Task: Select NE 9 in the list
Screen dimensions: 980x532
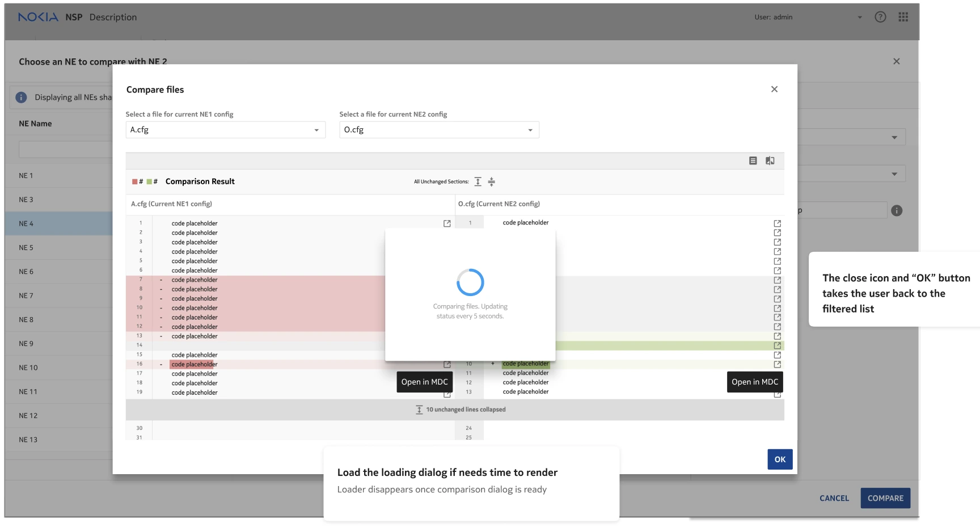Action: (59, 344)
